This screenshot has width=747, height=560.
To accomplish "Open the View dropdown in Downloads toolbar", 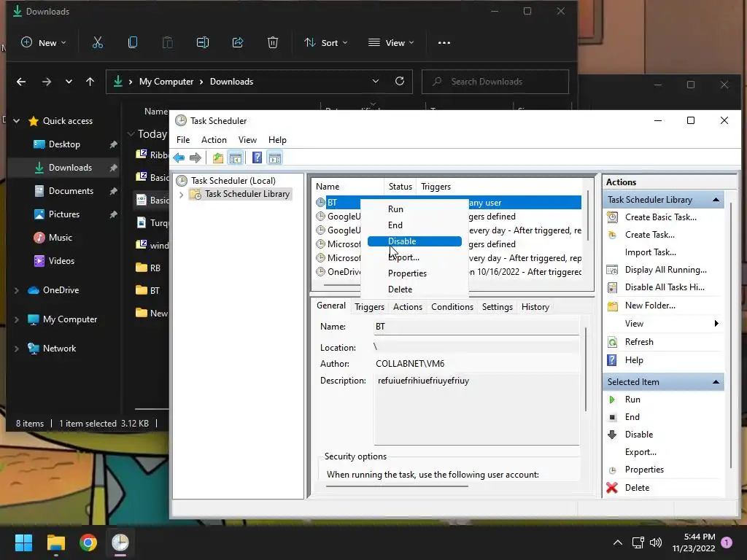I will click(x=391, y=43).
